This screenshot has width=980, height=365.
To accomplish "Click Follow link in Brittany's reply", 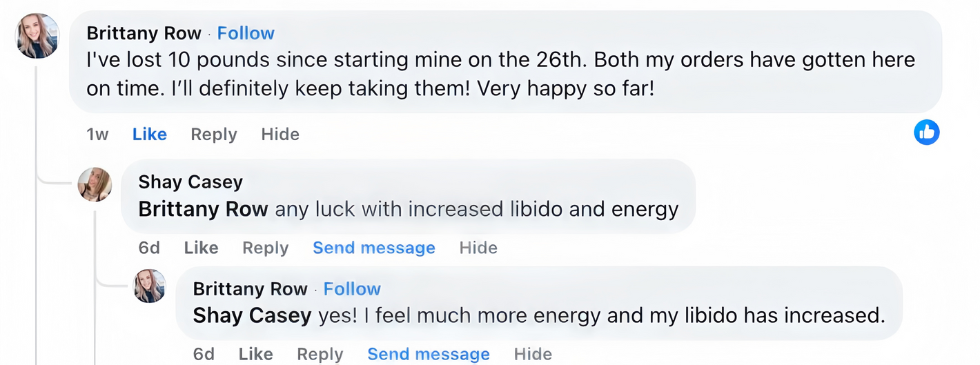I will [x=352, y=288].
